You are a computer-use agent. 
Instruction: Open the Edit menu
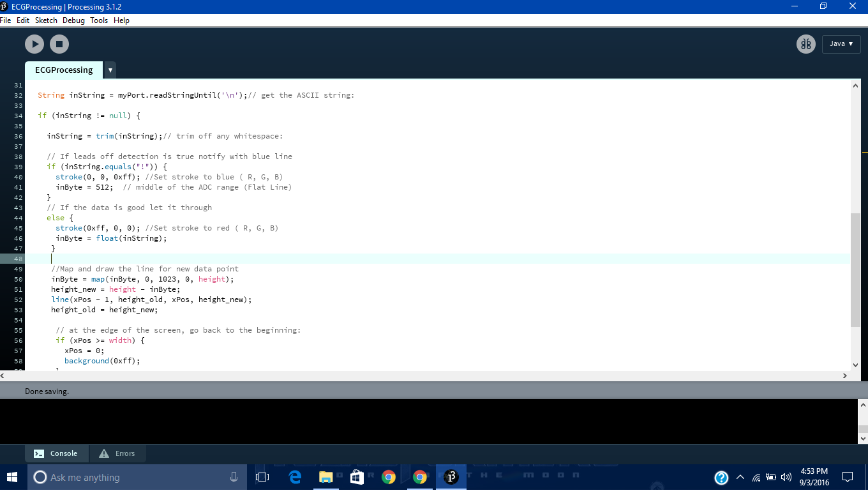tap(23, 20)
